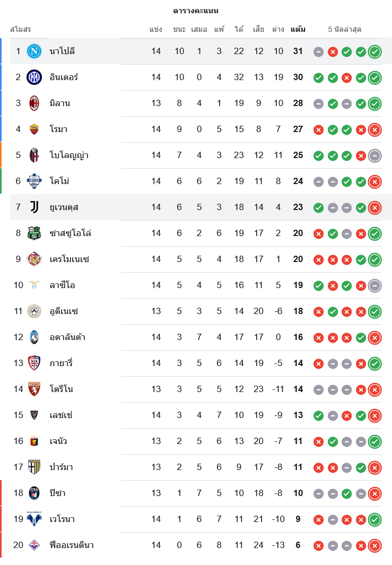The image size is (392, 565).
Task: Open the อตาลันต้า team link
Action: point(67,337)
